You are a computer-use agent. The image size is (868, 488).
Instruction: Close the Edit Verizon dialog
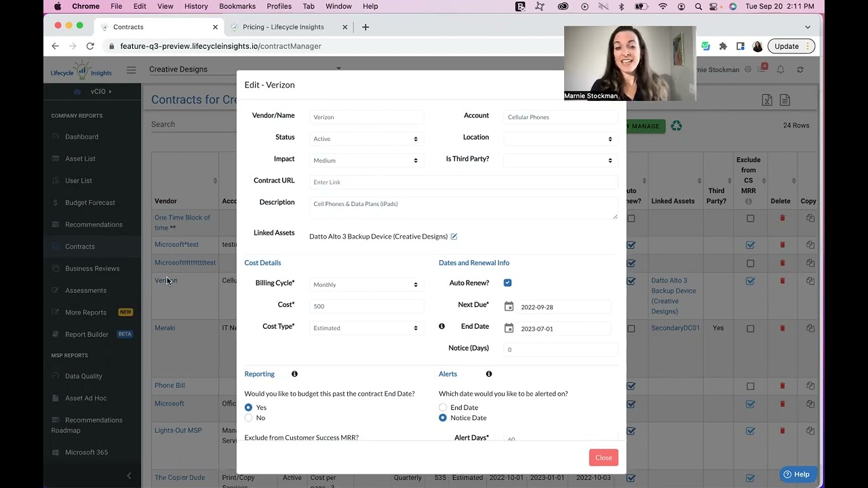(x=604, y=457)
